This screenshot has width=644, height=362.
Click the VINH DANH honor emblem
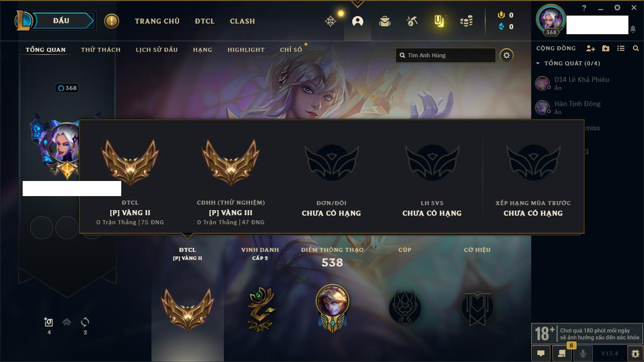click(x=260, y=309)
